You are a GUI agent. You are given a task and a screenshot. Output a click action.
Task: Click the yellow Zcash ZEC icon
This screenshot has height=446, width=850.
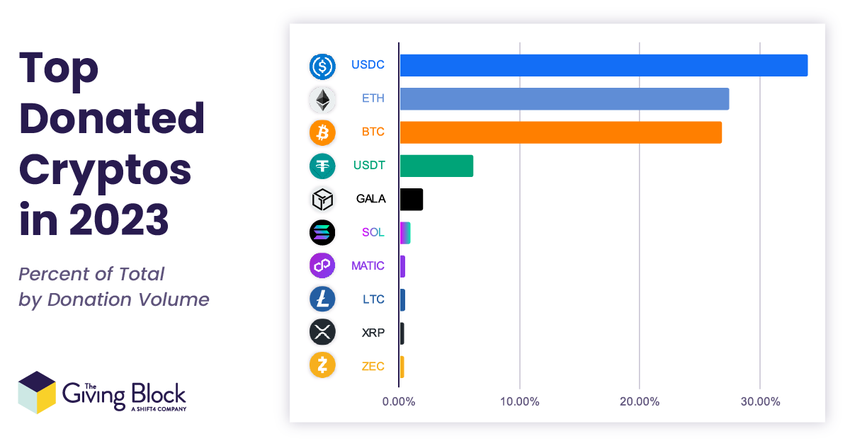pos(323,365)
